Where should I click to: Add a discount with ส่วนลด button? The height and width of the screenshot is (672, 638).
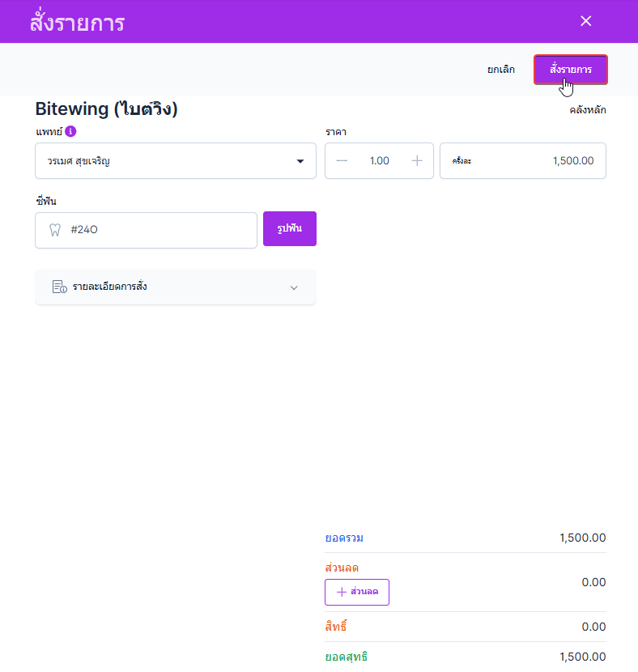357,592
